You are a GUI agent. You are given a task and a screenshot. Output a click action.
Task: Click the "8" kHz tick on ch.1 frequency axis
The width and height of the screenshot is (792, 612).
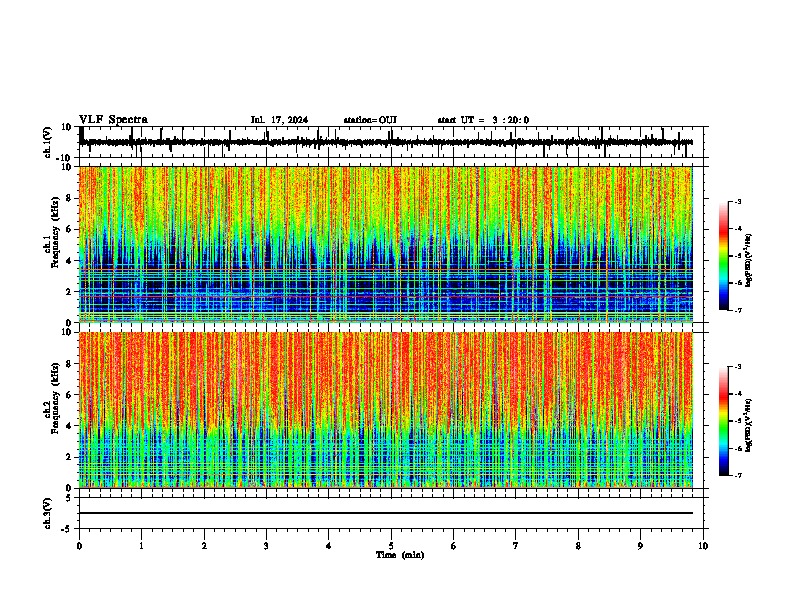(x=70, y=198)
